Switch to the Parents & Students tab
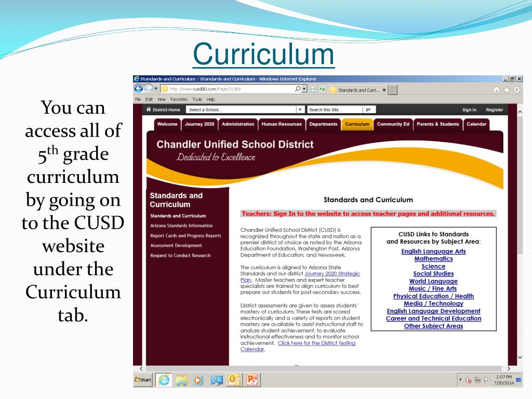 coord(438,124)
